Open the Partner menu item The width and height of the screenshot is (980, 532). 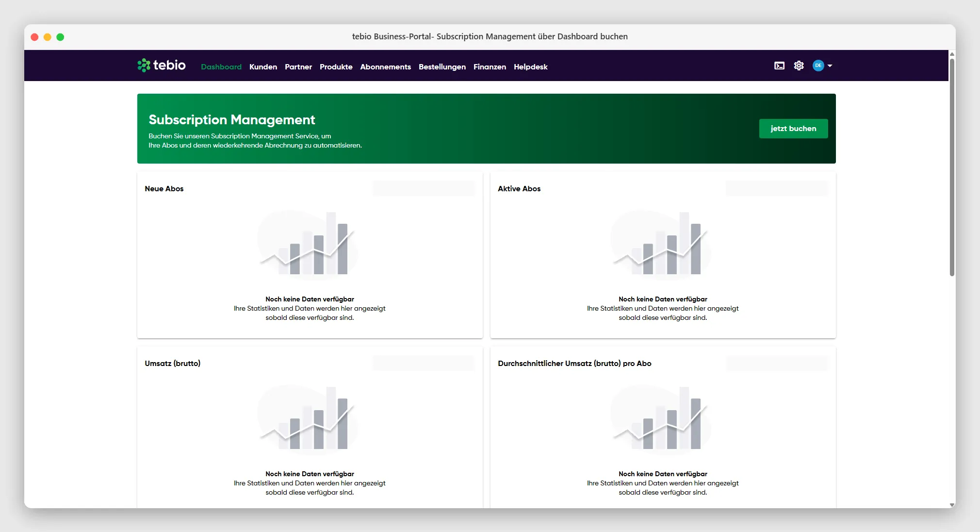(x=298, y=66)
